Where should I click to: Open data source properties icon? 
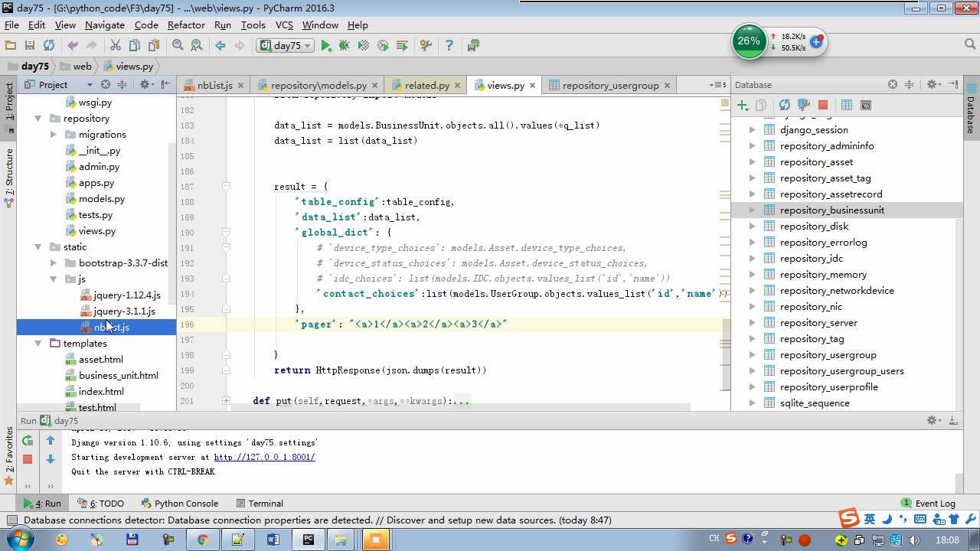point(804,106)
